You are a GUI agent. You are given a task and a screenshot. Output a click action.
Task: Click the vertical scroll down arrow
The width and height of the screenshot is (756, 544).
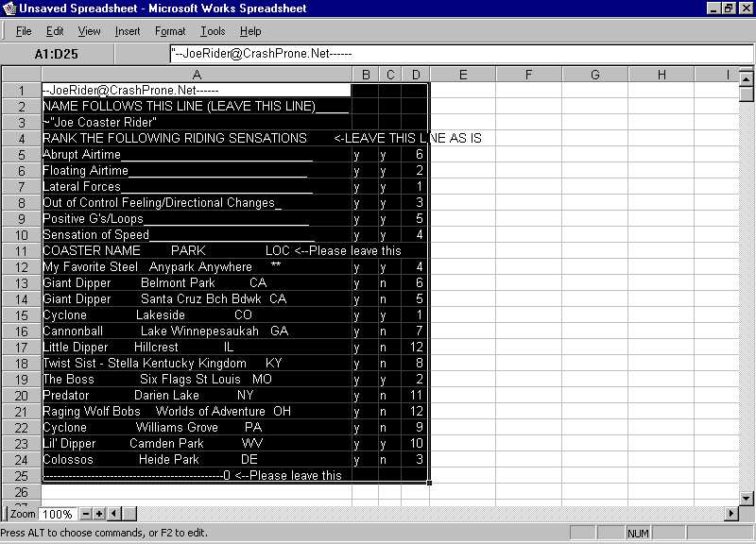(x=747, y=498)
